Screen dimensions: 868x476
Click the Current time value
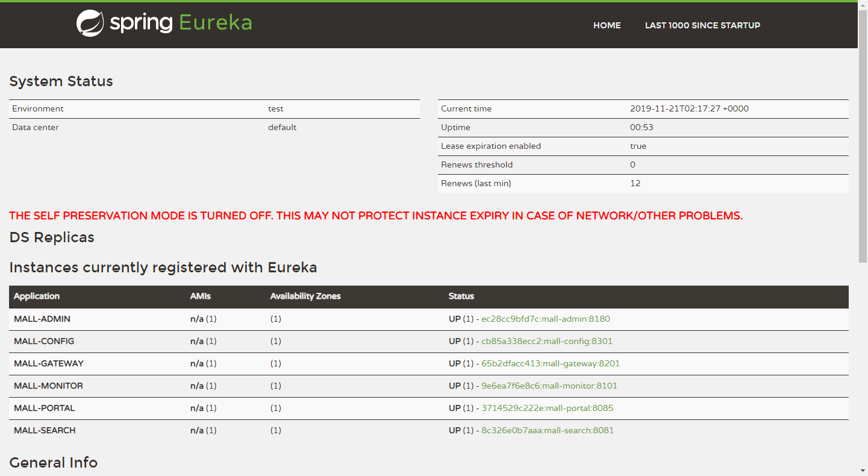689,109
